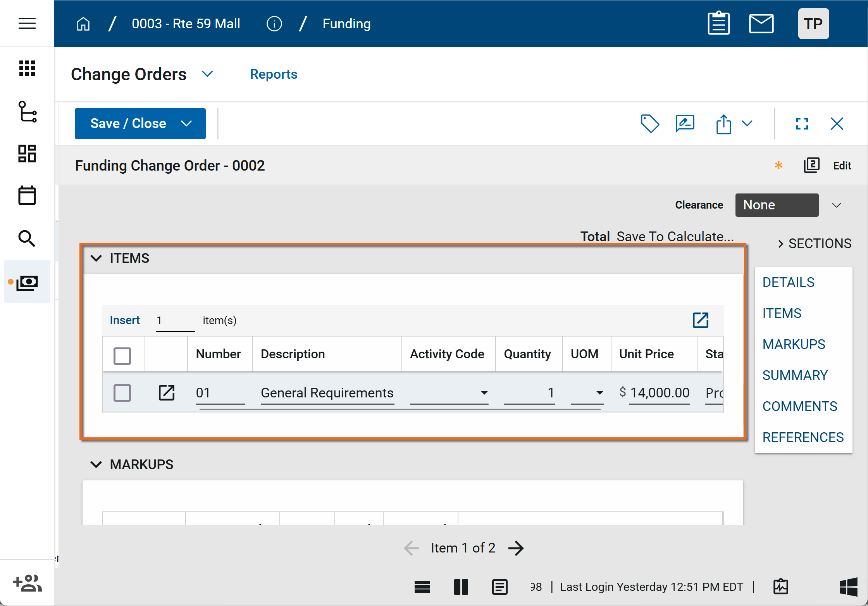Open the calendar icon in sidebar
868x606 pixels.
click(x=27, y=195)
